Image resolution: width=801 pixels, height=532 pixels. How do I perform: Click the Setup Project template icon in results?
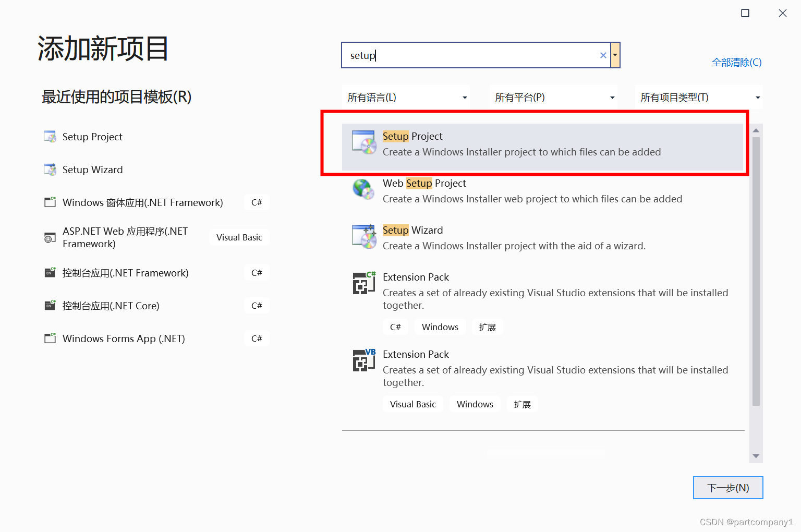[x=364, y=142]
